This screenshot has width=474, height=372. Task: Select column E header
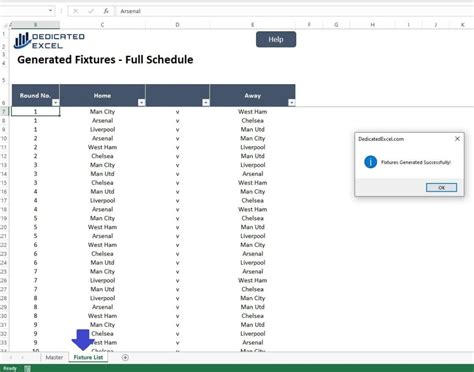[252, 25]
